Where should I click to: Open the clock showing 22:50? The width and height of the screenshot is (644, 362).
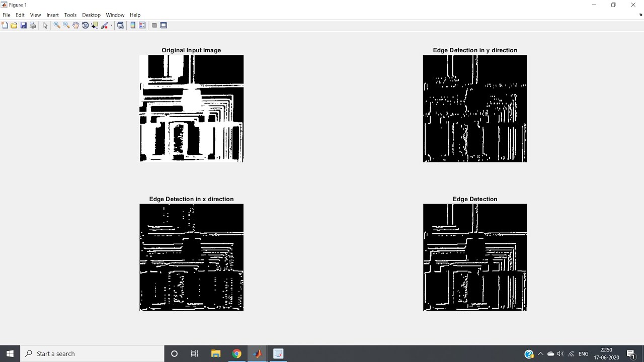tap(606, 354)
